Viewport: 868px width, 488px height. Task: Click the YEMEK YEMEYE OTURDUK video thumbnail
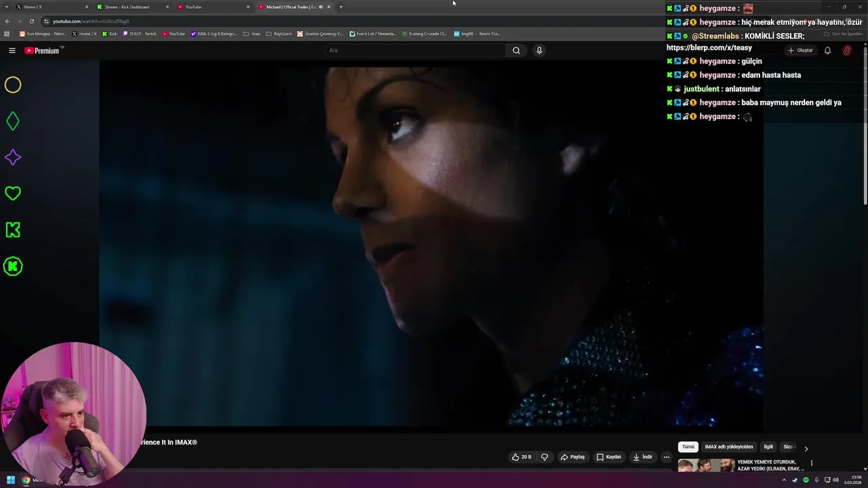pos(706,465)
